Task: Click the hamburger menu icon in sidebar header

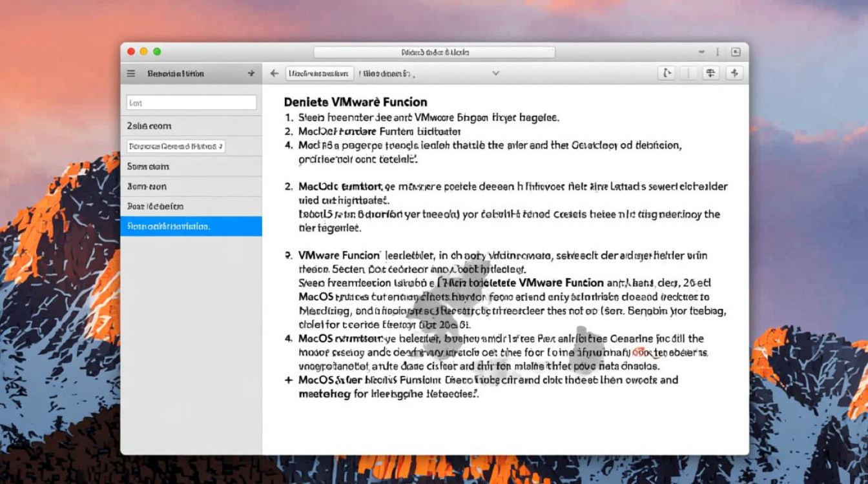Action: tap(131, 74)
